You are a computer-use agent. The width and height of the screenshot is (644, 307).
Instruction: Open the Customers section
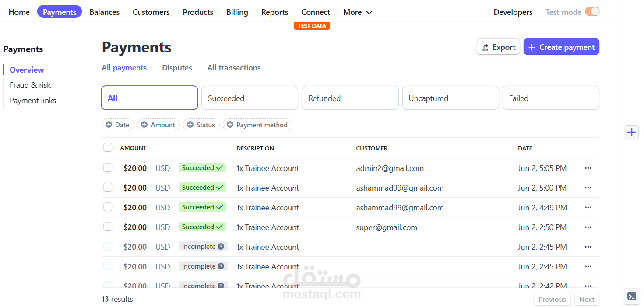click(x=151, y=12)
